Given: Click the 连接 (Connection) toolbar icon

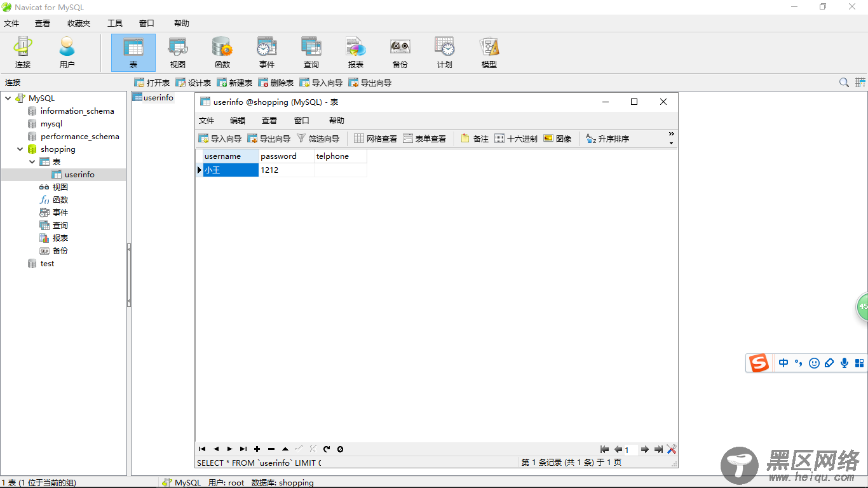Looking at the screenshot, I should tap(23, 53).
